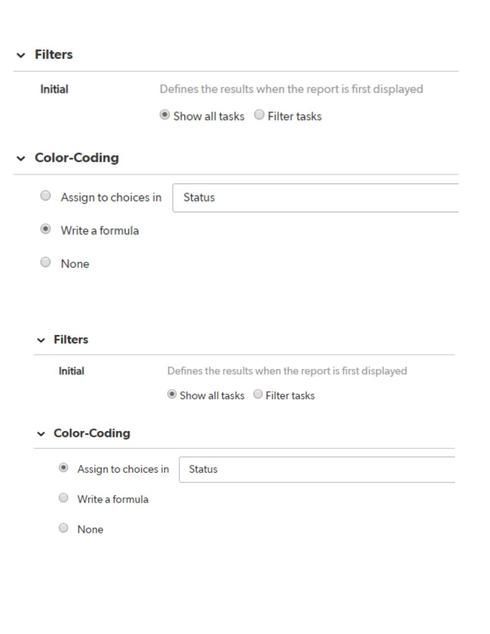Screen dimensions: 490x634
Task: Click the first 'Filters' section heading
Action: click(54, 55)
